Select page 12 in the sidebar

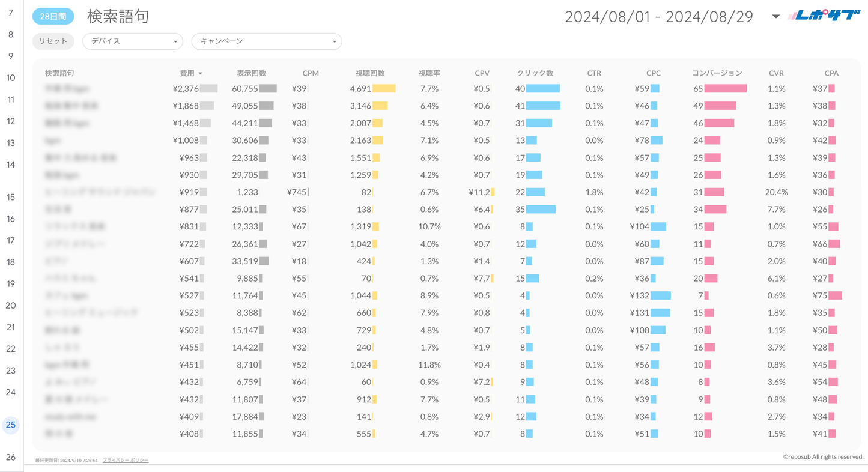coord(11,121)
